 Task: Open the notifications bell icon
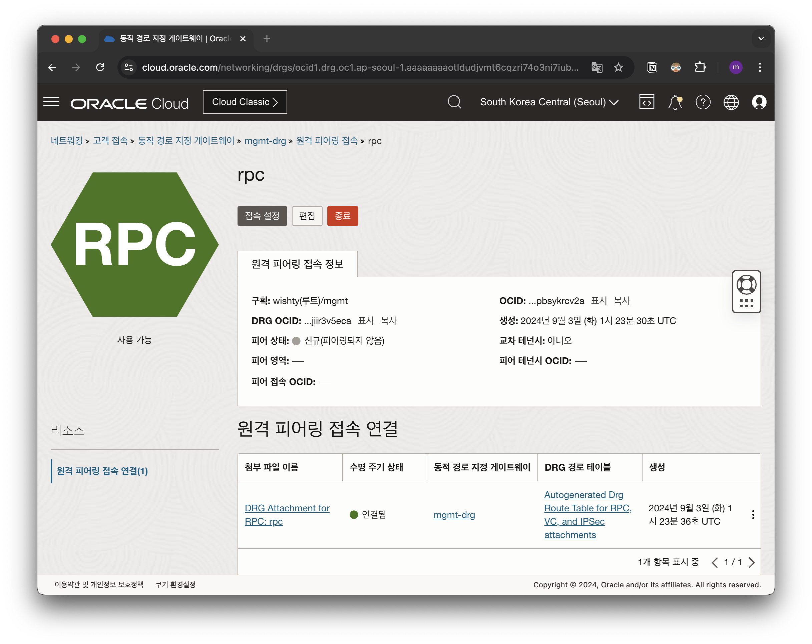click(675, 102)
